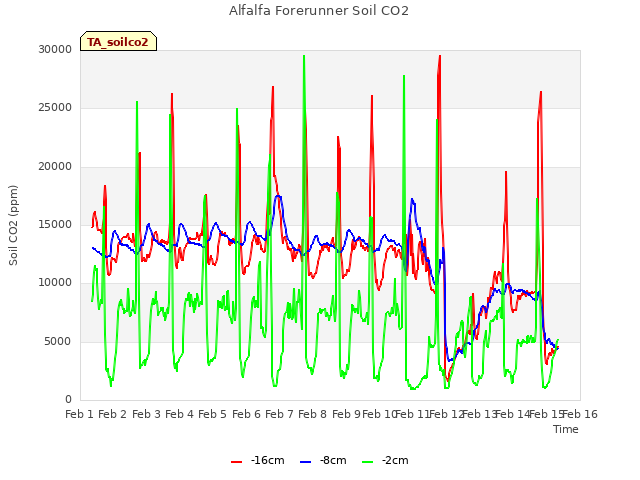The image size is (640, 480).
Task: Click the Feb 1 x-axis label
Action: tap(80, 415)
